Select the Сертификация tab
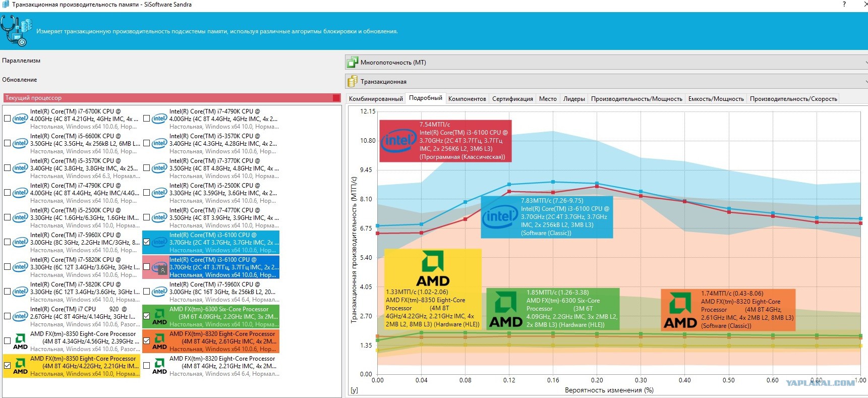The width and height of the screenshot is (868, 398). [x=512, y=99]
